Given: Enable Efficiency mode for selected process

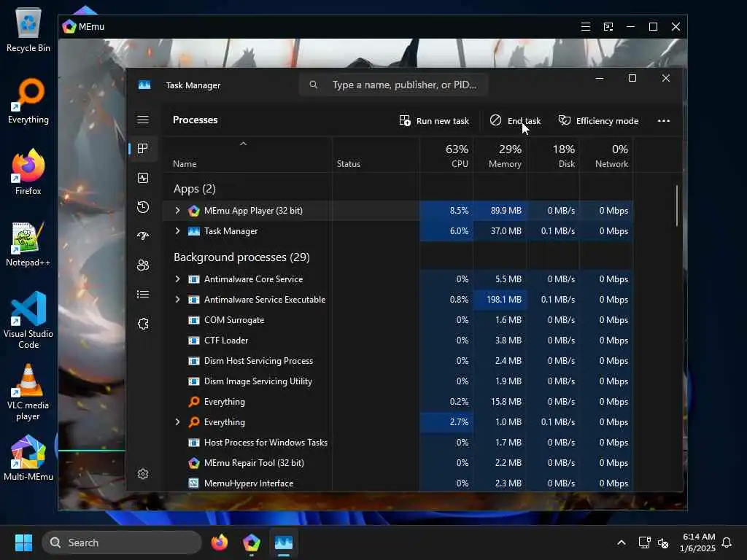Looking at the screenshot, I should coord(598,121).
